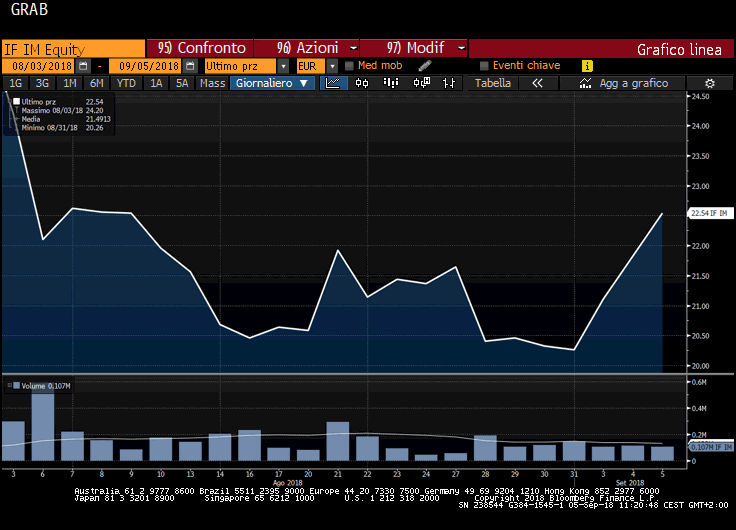Click the Agg a grafico chart icon
Screen dimensions: 736x530
(x=585, y=83)
